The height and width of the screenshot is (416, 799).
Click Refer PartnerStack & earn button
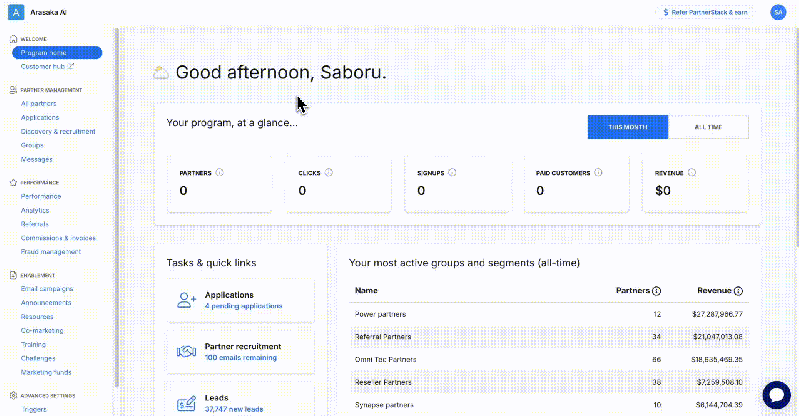pyautogui.click(x=707, y=12)
